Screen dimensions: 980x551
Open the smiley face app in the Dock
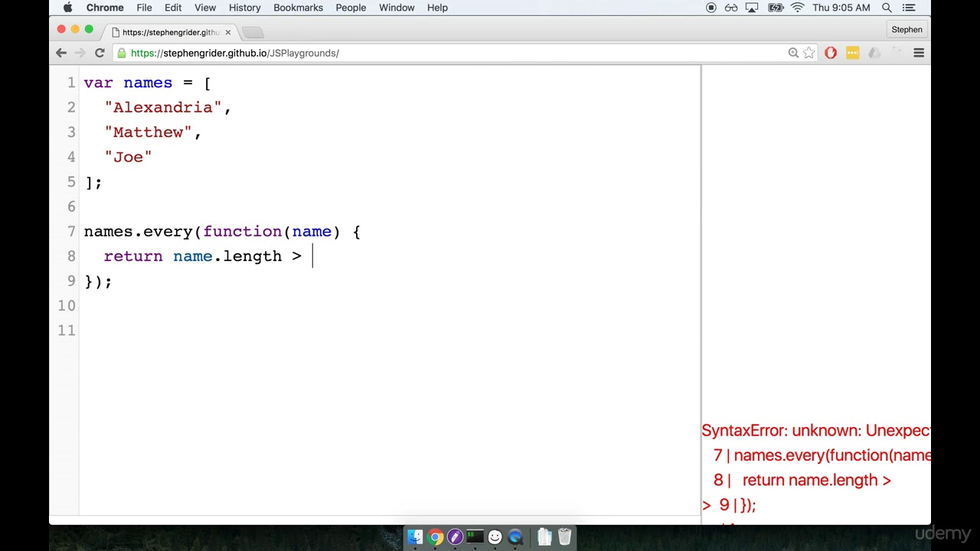pyautogui.click(x=495, y=537)
